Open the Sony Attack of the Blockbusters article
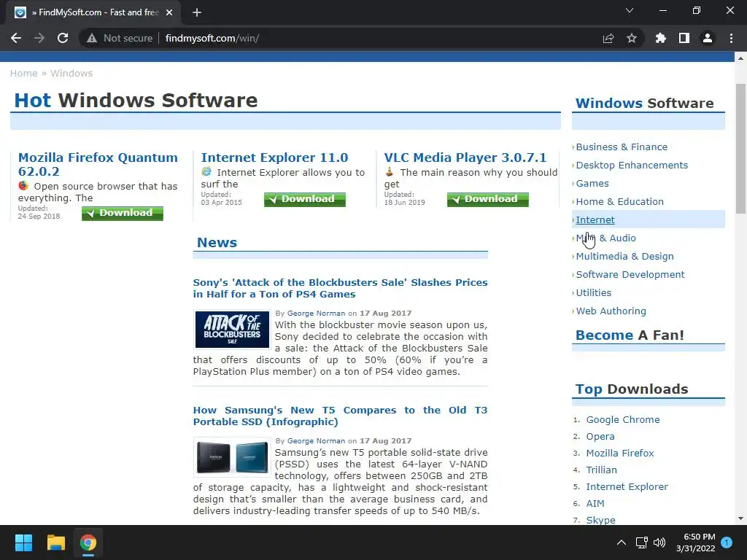 340,288
